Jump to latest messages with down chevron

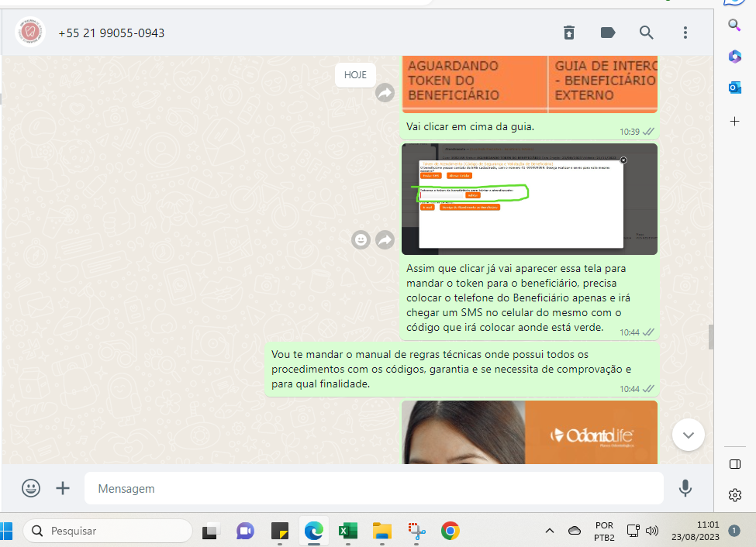(688, 435)
